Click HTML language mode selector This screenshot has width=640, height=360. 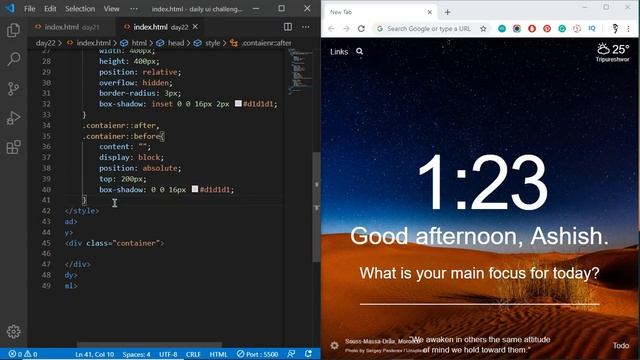coord(218,354)
